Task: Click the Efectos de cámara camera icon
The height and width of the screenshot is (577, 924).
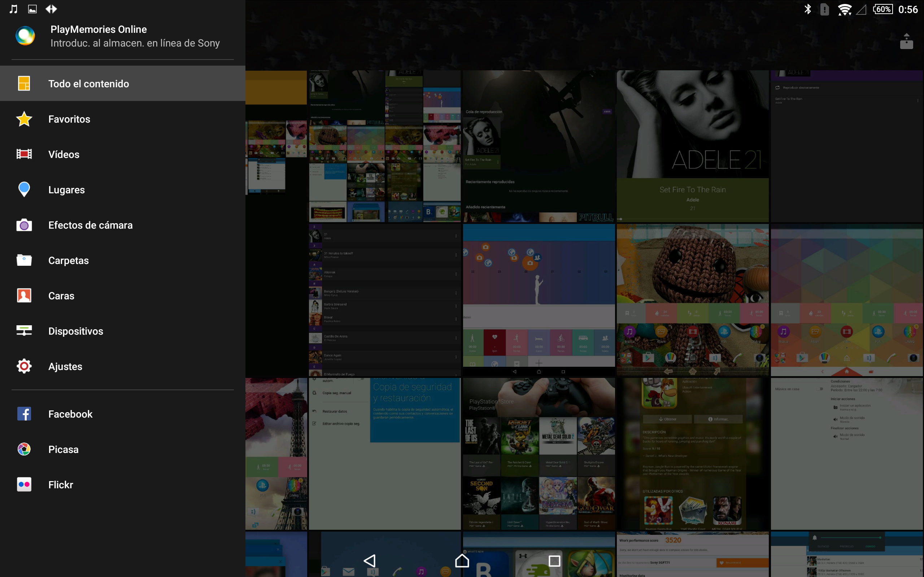Action: 24,225
